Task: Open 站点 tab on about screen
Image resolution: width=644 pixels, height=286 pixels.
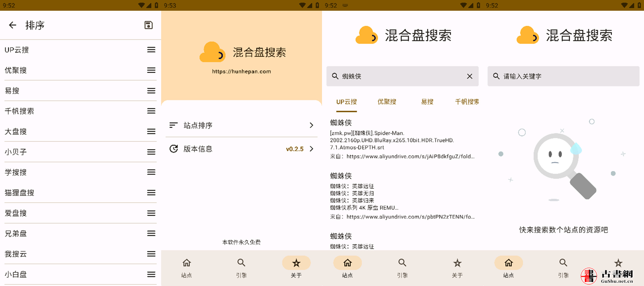Action: 187,268
